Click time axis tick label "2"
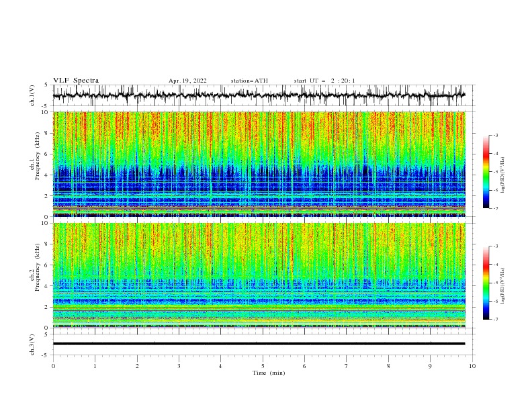 pos(137,366)
